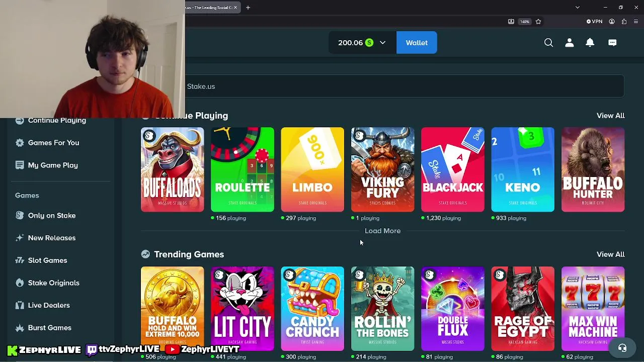Click the My Game Play list icon

(20, 165)
